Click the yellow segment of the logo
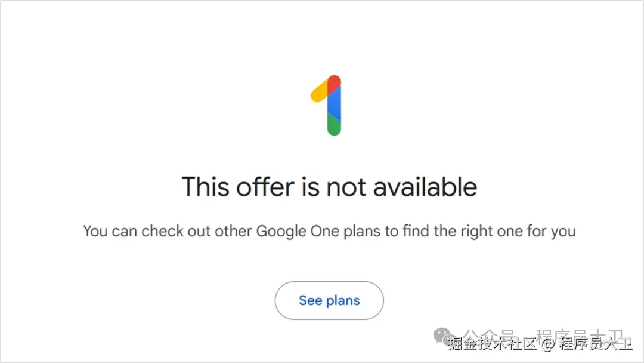This screenshot has width=644, height=363. point(319,92)
